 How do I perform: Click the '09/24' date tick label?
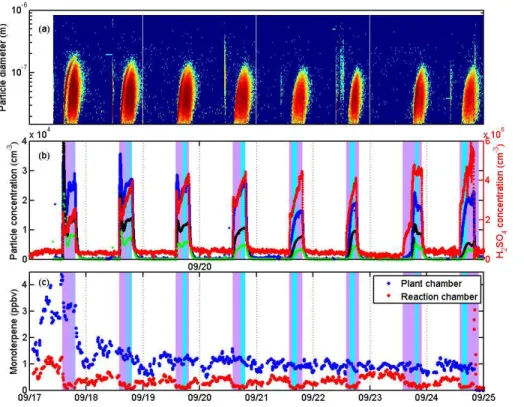coord(426,398)
